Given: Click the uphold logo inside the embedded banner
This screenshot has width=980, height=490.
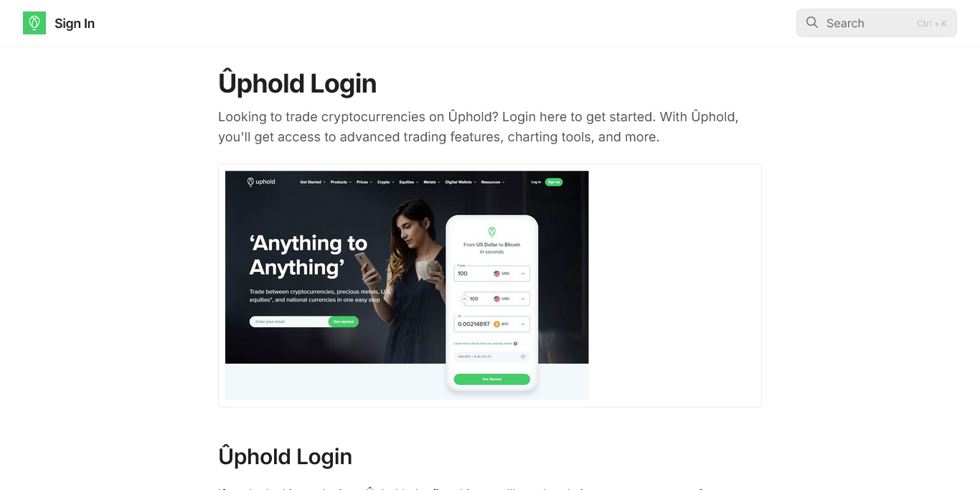Looking at the screenshot, I should click(x=261, y=182).
